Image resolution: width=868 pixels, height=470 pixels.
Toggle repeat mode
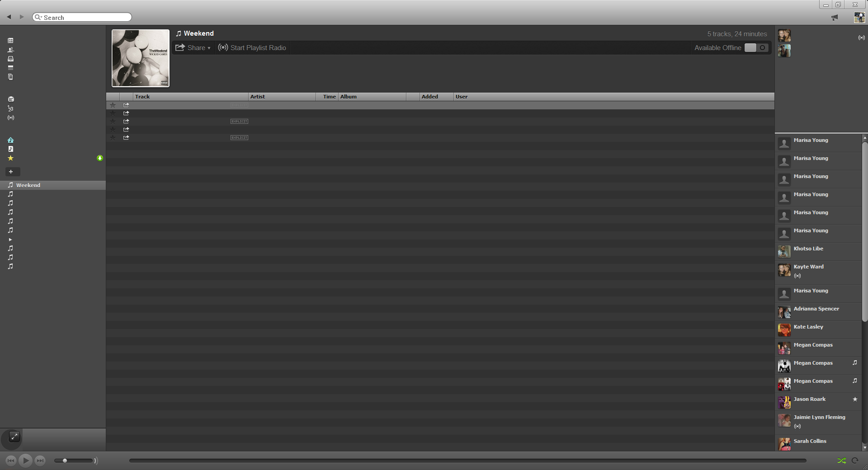(x=855, y=461)
